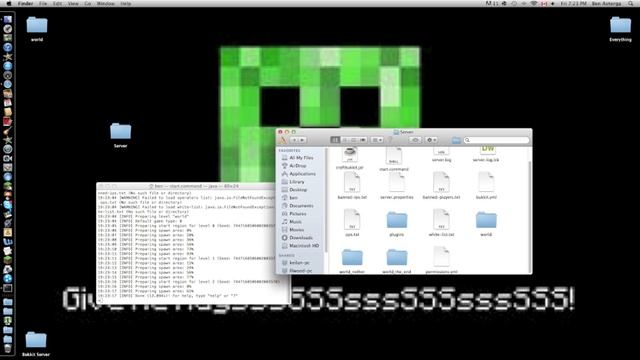The image size is (640, 360).
Task: Open the Edit menu
Action: (x=58, y=3)
